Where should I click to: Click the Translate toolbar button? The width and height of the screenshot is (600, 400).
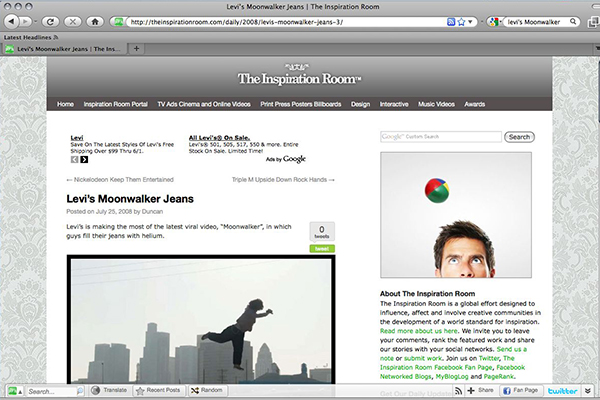[x=109, y=390]
